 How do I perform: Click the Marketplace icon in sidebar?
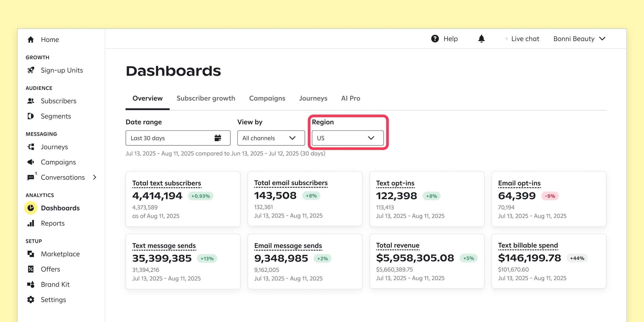(x=31, y=254)
